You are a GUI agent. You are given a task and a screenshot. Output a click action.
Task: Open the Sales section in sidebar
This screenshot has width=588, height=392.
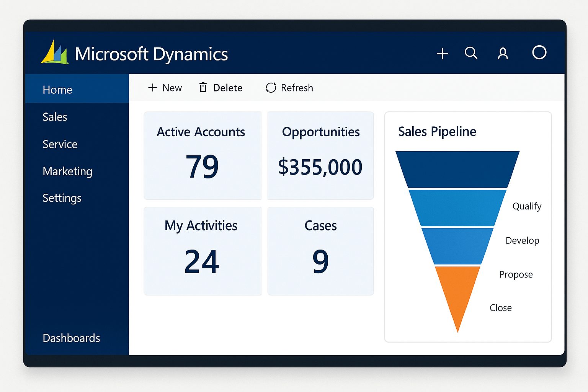(x=55, y=117)
